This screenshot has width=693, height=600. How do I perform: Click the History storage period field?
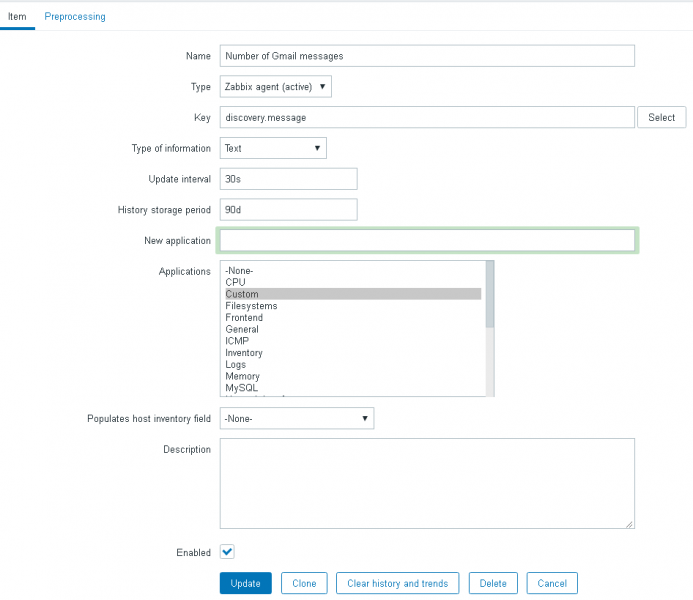point(288,210)
